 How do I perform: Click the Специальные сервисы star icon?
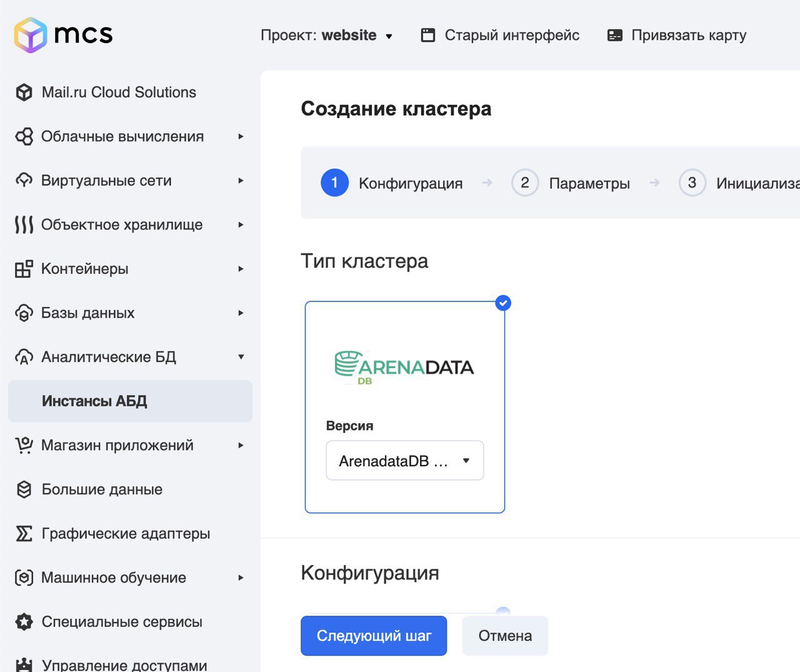point(24,622)
